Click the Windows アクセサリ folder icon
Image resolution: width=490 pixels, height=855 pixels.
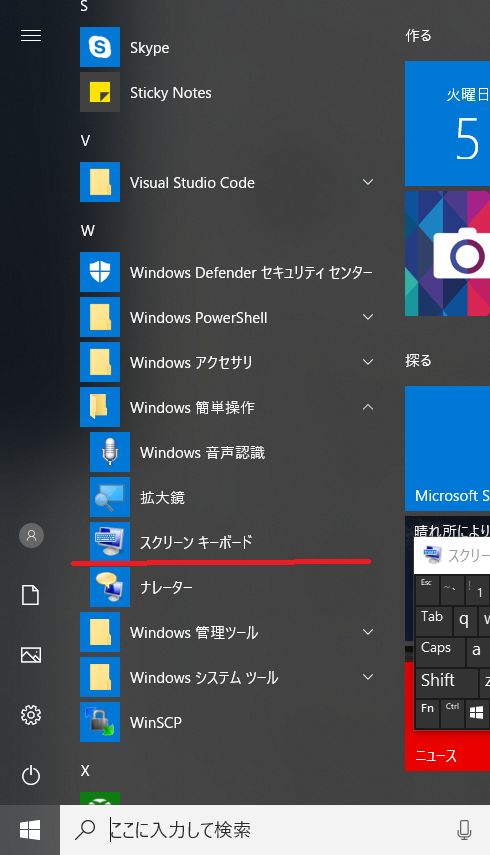tap(100, 362)
